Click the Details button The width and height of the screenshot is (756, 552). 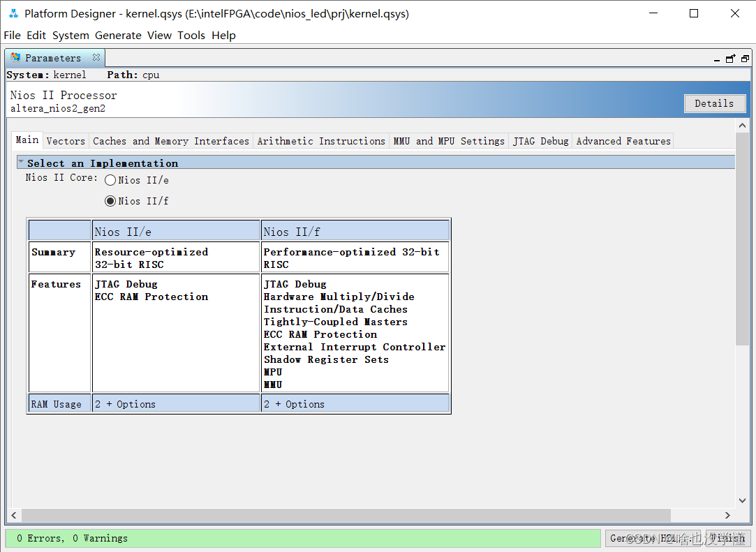click(715, 104)
